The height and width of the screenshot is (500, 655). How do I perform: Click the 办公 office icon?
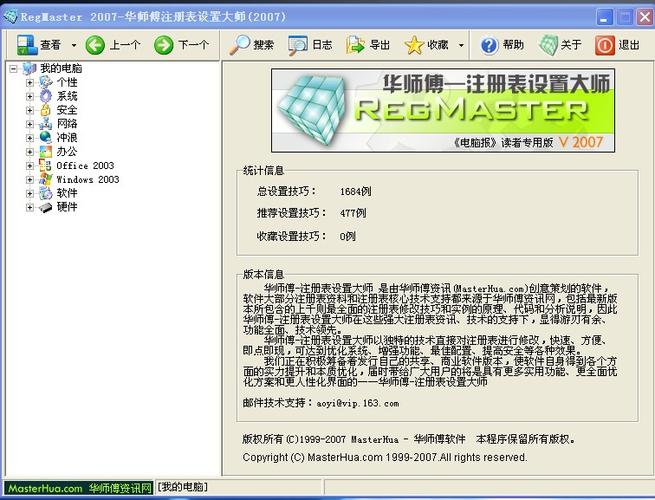click(46, 151)
